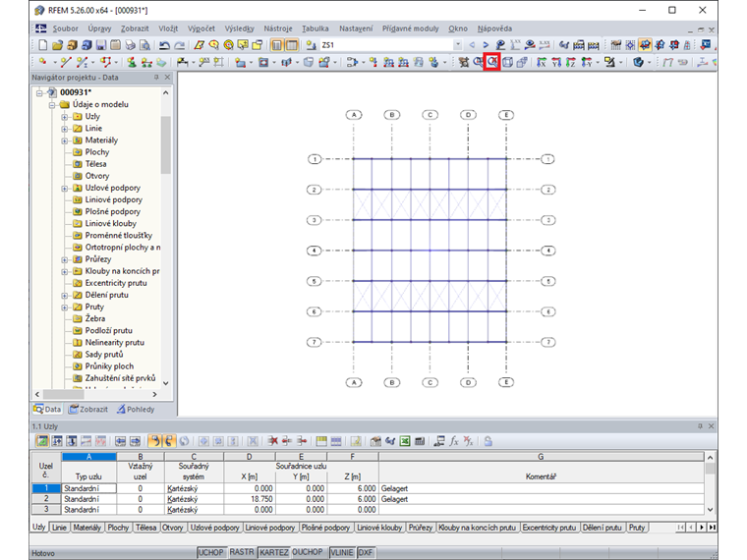Jump to last table tab arrow
This screenshot has width=747, height=560.
tap(712, 528)
